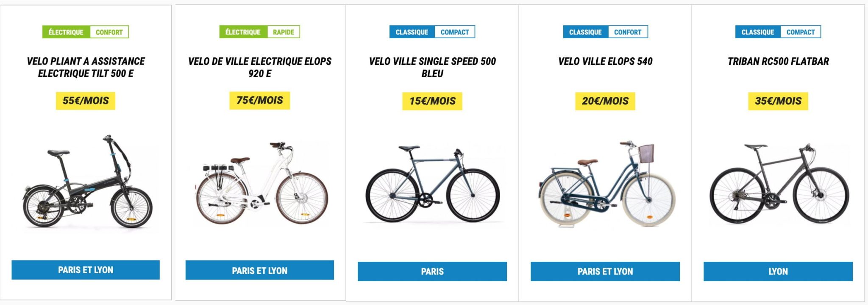Click the COMPACT badge on Triban RC500 card
The height and width of the screenshot is (305, 868).
pyautogui.click(x=800, y=31)
